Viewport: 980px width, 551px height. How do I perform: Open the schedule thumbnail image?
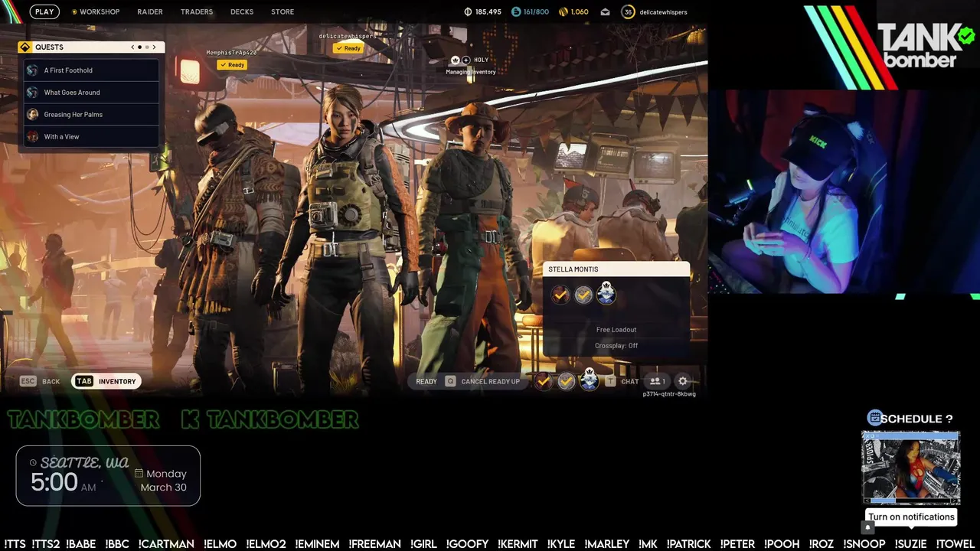[x=911, y=468]
